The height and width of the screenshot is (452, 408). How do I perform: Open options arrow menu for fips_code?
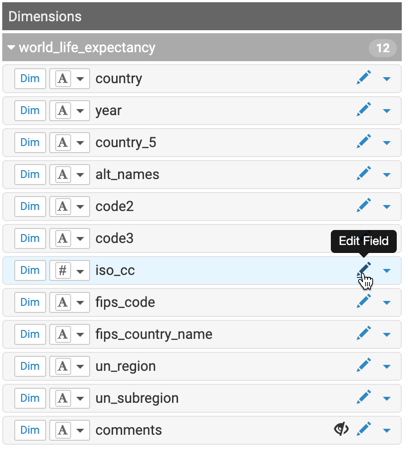387,303
